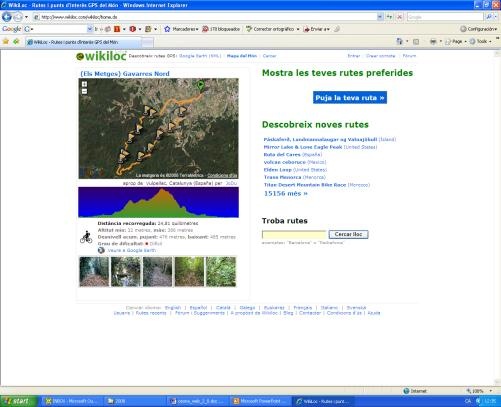Viewport: 501px width, 407px height.
Task: Click the empty new tab button
Action: pos(148,42)
